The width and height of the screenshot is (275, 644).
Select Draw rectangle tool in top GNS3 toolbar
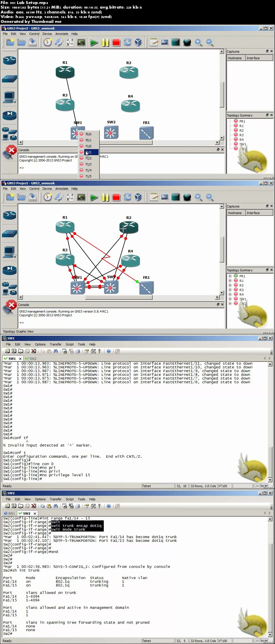176,42
